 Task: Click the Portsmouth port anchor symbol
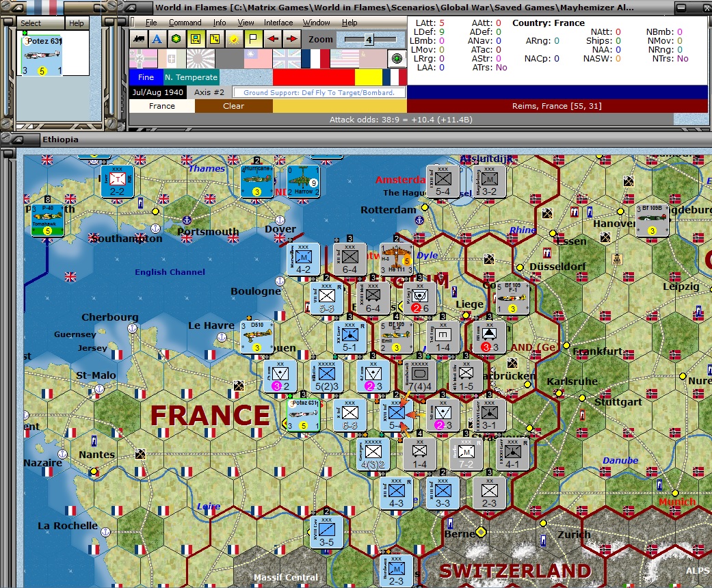tap(187, 220)
